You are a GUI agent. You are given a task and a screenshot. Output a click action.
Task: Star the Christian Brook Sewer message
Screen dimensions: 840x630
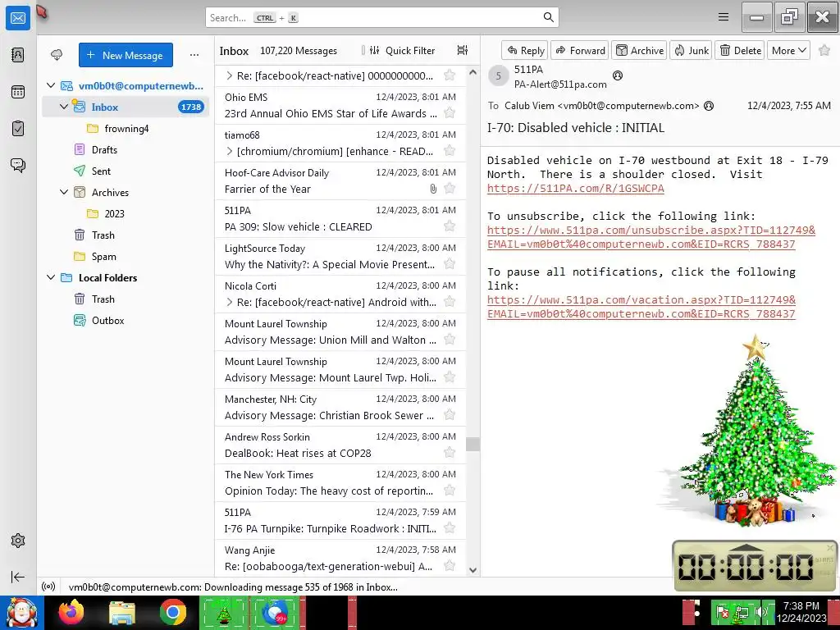[x=450, y=415]
